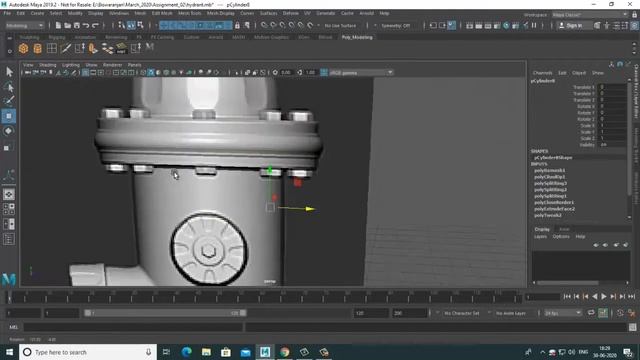Toggle the highlighted textured display icon
Screen dimensions: 640x360
point(151,73)
